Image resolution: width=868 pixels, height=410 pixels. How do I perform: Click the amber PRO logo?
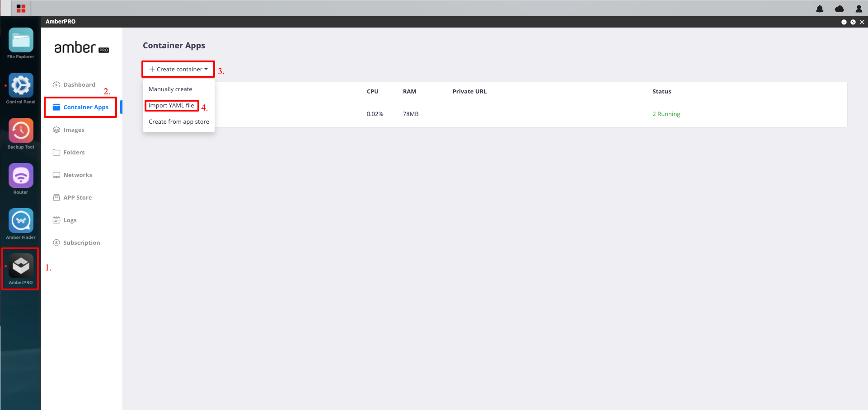click(82, 47)
